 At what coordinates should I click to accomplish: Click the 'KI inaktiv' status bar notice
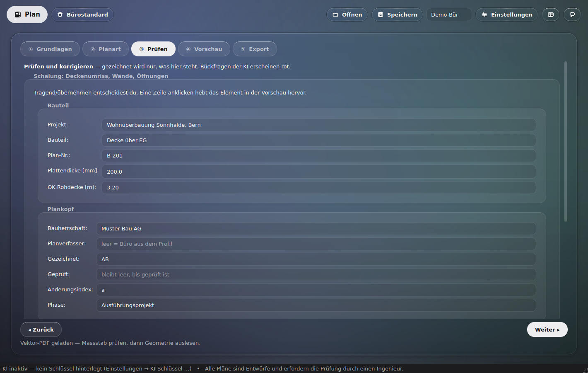pyautogui.click(x=97, y=368)
